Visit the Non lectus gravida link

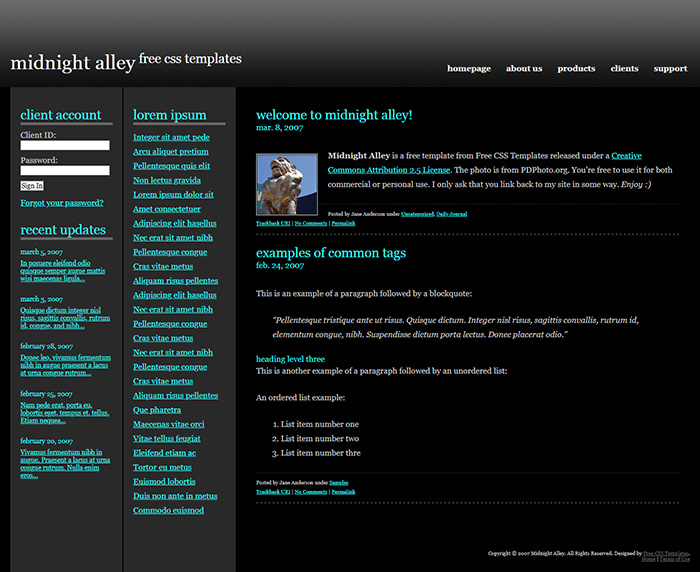click(x=167, y=180)
